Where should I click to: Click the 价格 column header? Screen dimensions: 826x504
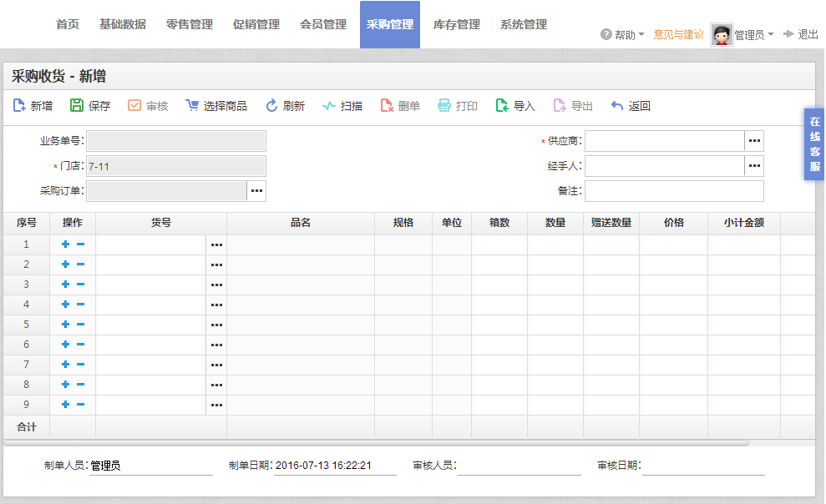674,223
